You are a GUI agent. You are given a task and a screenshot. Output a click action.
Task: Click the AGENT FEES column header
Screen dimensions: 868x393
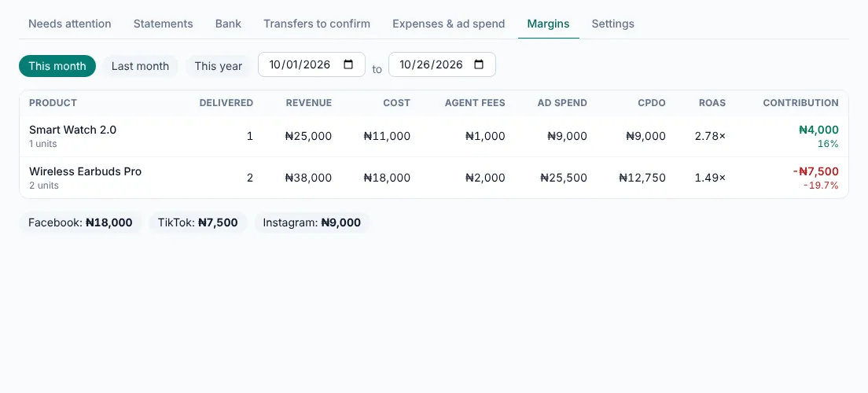click(475, 103)
